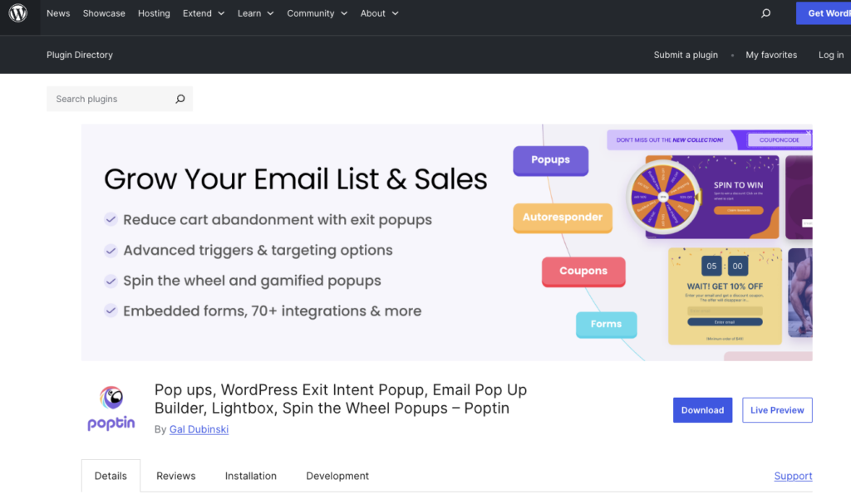Expand the Extend dropdown menu
Viewport: 851px width, 504px height.
pyautogui.click(x=204, y=13)
